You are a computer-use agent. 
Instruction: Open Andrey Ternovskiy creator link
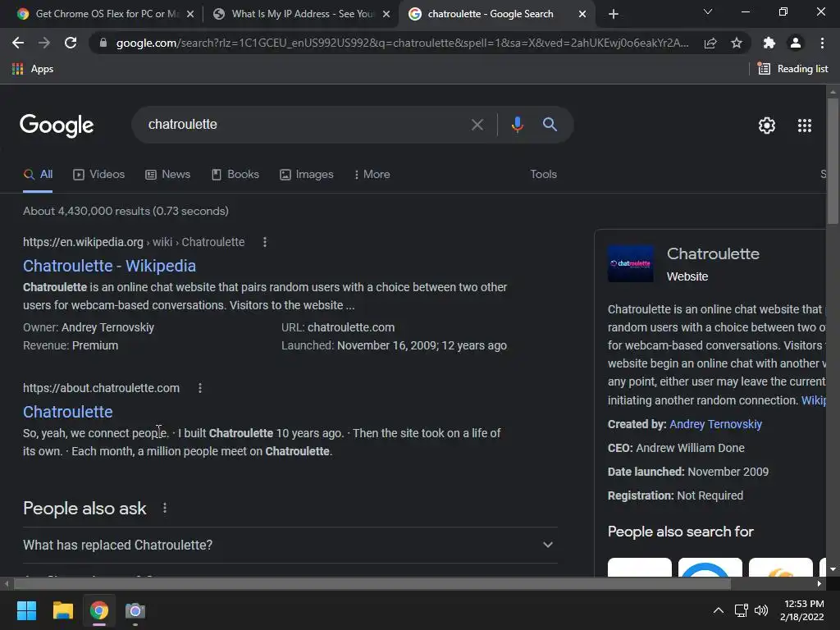coord(715,424)
